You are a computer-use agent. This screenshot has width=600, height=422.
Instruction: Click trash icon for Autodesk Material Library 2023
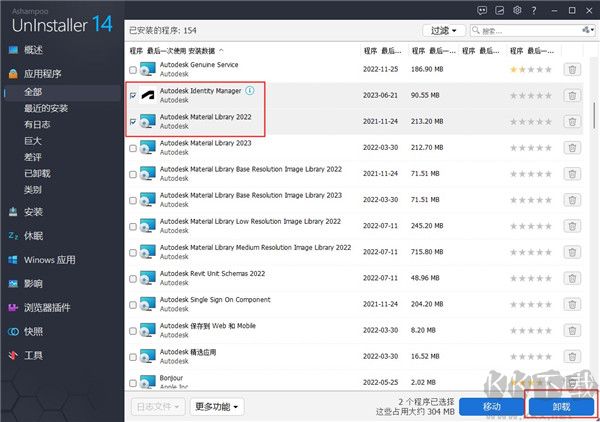pos(572,148)
